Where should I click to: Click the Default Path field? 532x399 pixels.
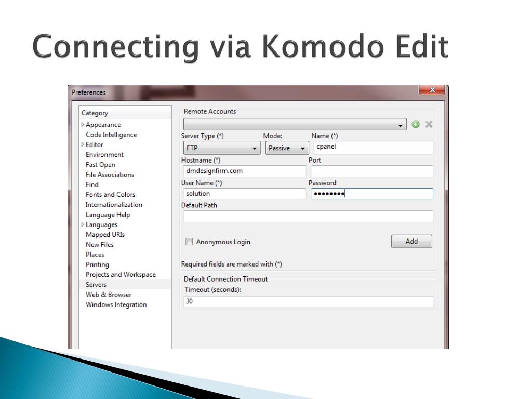click(308, 216)
